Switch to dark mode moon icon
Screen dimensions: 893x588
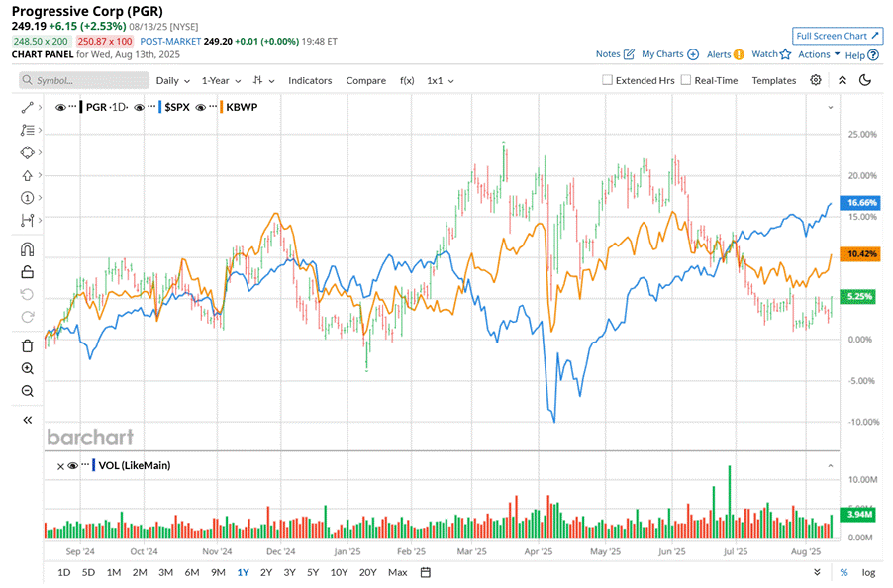865,80
